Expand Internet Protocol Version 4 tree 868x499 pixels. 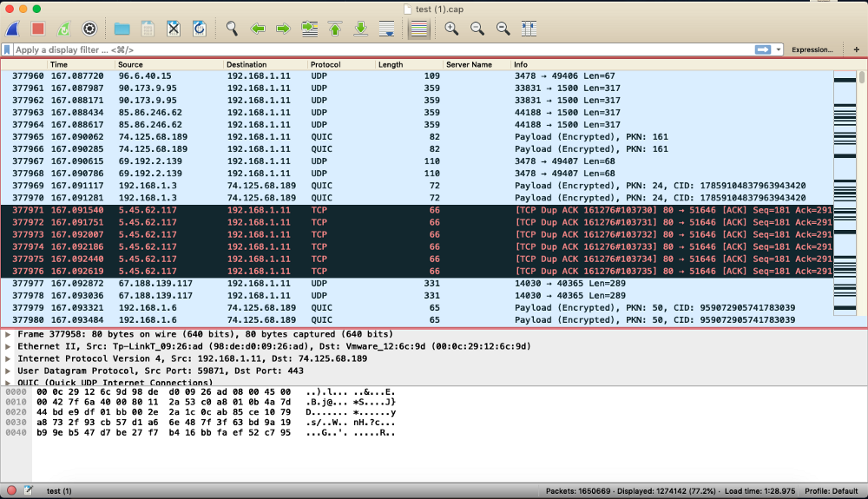click(x=8, y=358)
